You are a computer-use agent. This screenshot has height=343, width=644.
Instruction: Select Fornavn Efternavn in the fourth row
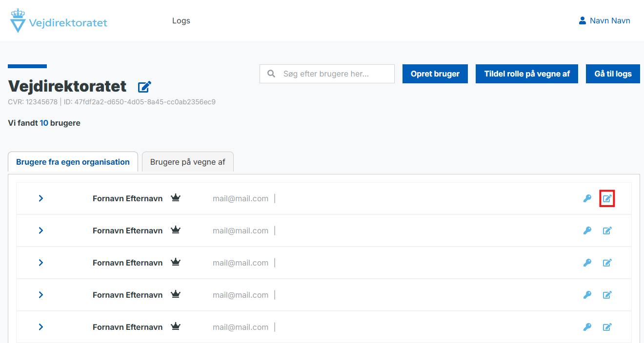[x=127, y=295]
